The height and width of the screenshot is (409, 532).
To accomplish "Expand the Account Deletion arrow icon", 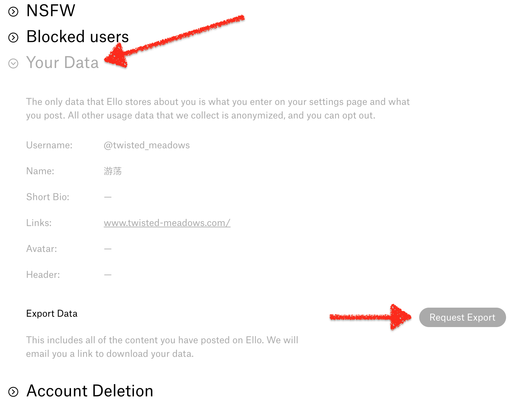I will coord(13,392).
